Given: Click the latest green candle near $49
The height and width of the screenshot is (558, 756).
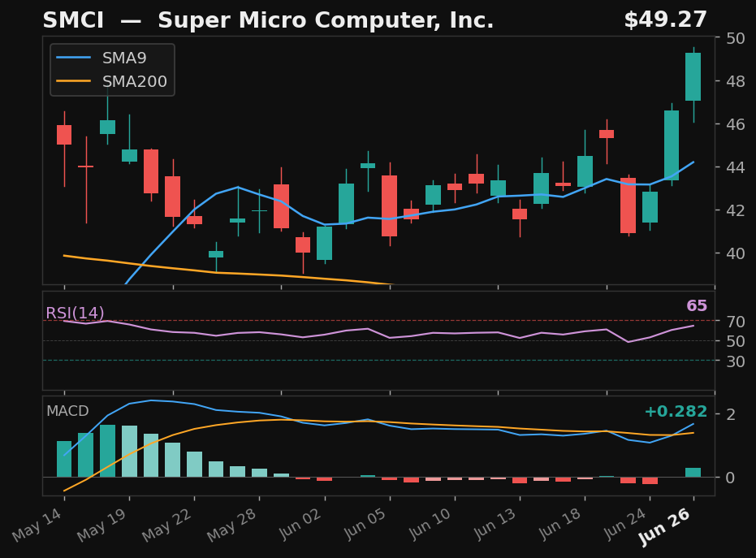Looking at the screenshot, I should [x=693, y=76].
